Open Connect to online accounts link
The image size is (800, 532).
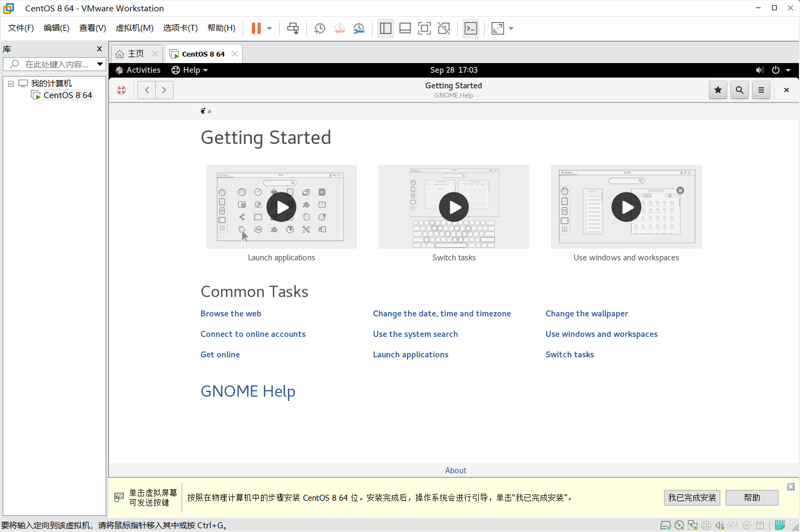[x=253, y=334]
